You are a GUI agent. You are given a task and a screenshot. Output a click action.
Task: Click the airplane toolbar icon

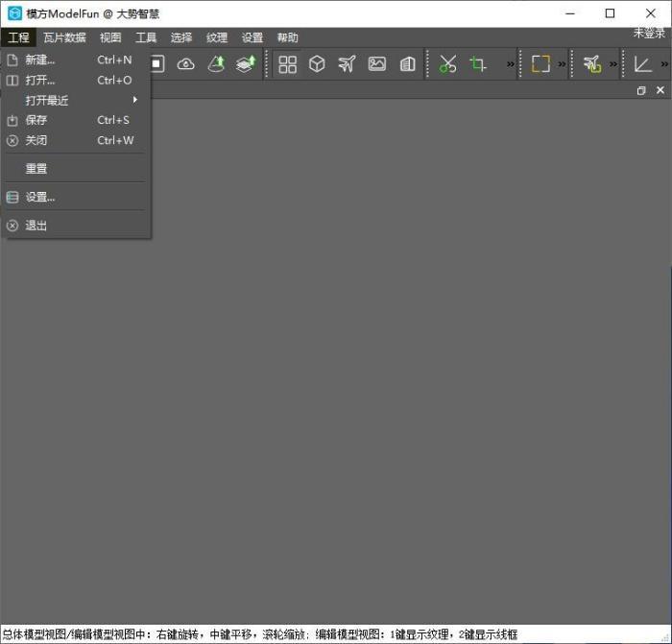point(347,64)
